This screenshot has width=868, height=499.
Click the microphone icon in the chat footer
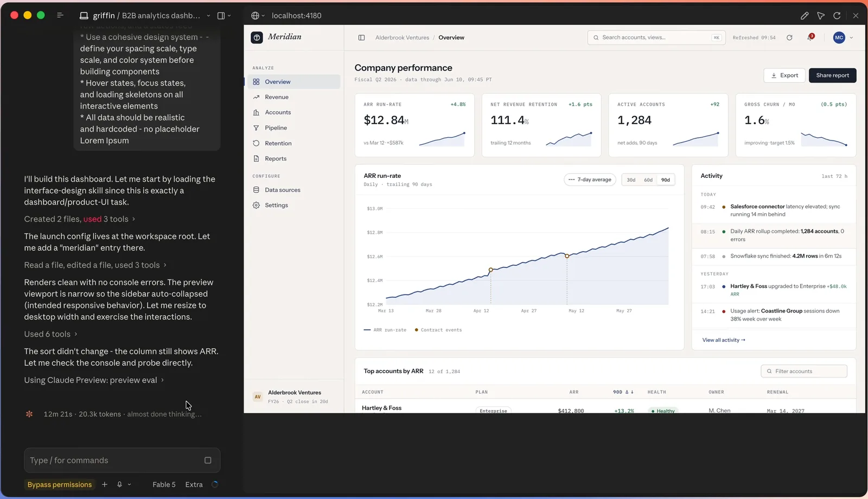(x=119, y=484)
